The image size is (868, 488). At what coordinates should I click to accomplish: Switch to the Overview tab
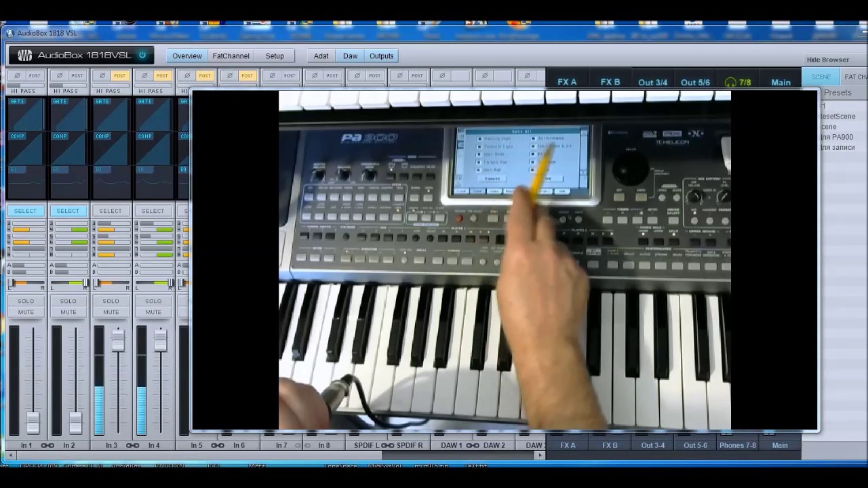point(186,56)
